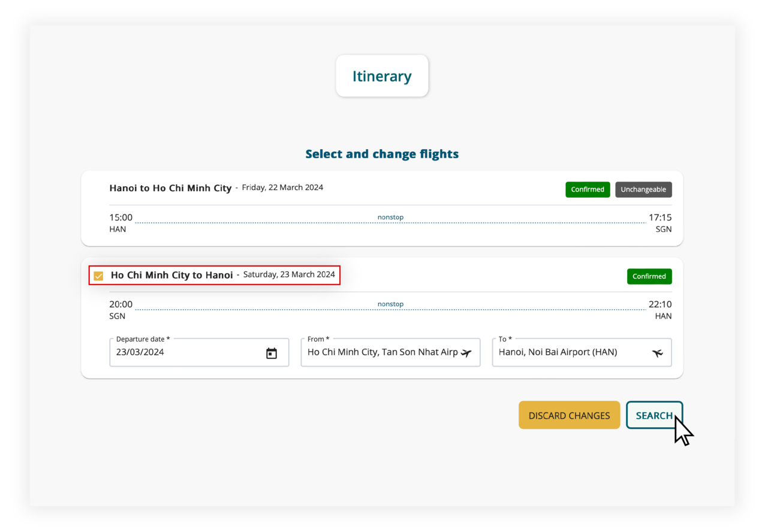Click the nonstop label on the 20:00 flight
The image size is (765, 532).
click(x=390, y=304)
